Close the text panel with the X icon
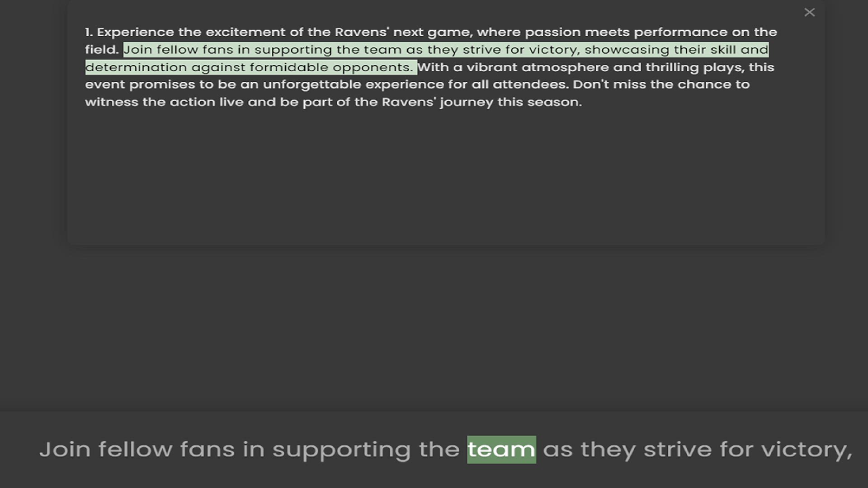The width and height of the screenshot is (868, 488). pos(809,12)
